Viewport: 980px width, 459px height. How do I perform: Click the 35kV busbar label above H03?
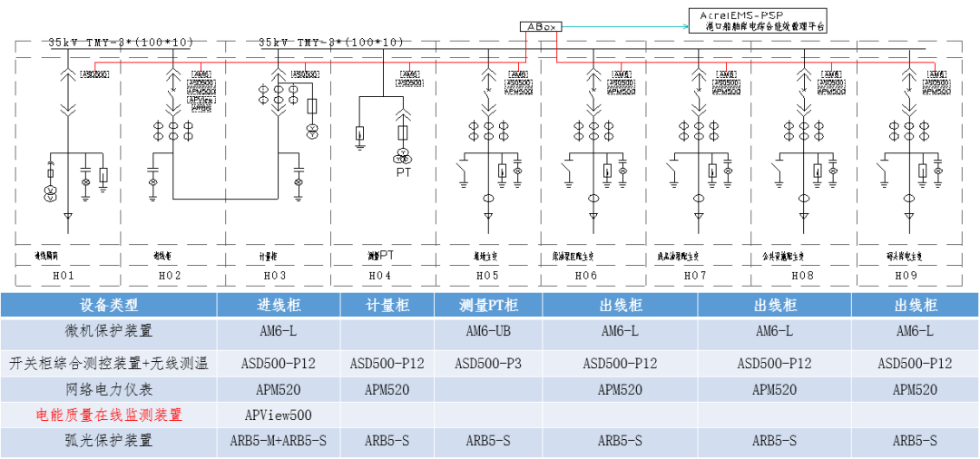point(331,43)
